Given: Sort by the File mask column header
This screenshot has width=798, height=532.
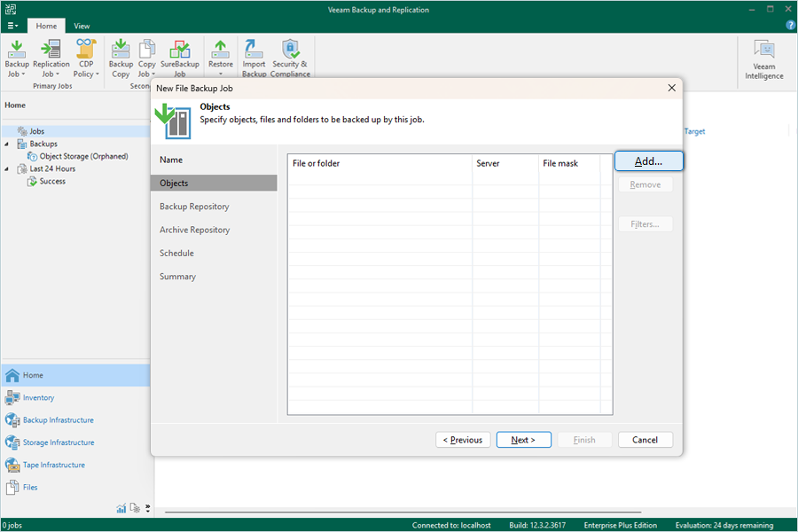Looking at the screenshot, I should coord(569,163).
